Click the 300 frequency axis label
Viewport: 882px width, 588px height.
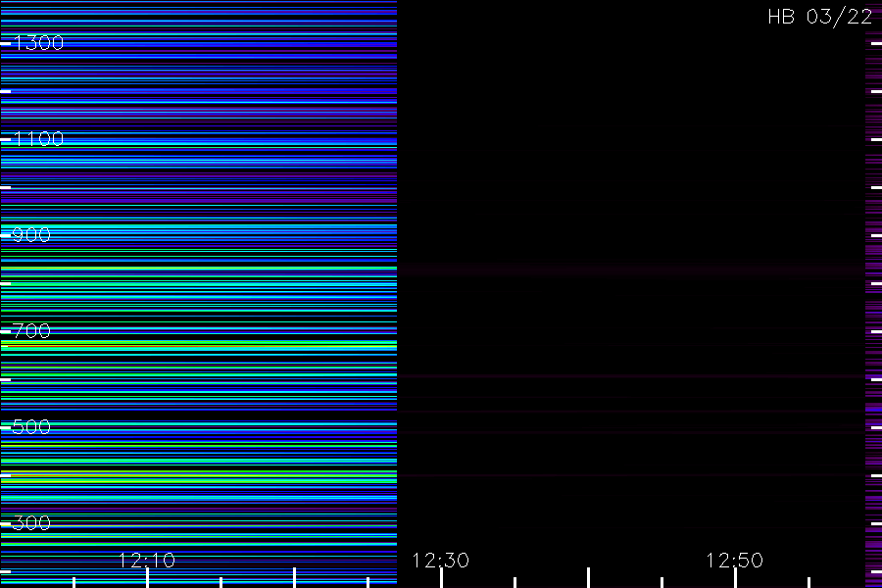point(31,523)
